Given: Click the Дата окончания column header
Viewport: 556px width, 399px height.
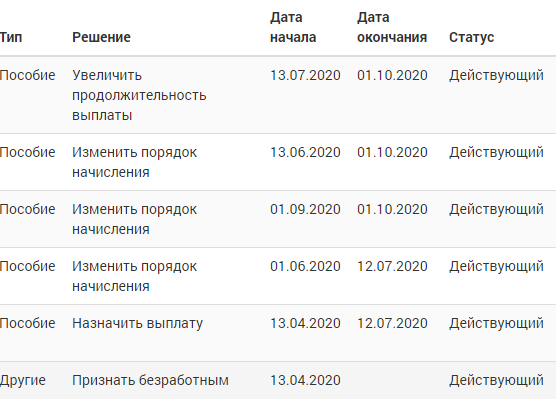Looking at the screenshot, I should click(392, 27).
